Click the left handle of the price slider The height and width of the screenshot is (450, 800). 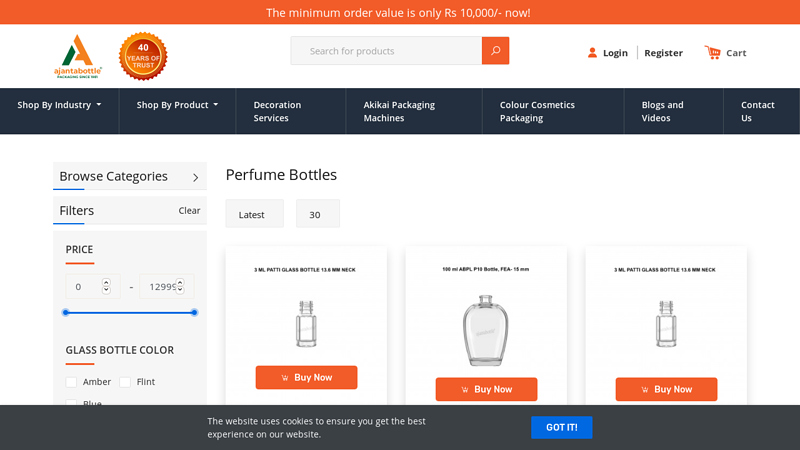tap(65, 312)
